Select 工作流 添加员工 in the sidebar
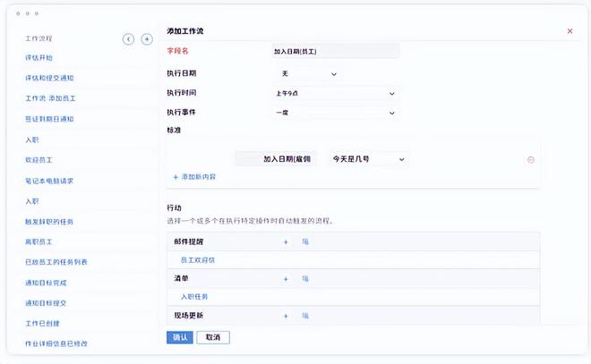Image resolution: width=591 pixels, height=364 pixels. coord(50,98)
